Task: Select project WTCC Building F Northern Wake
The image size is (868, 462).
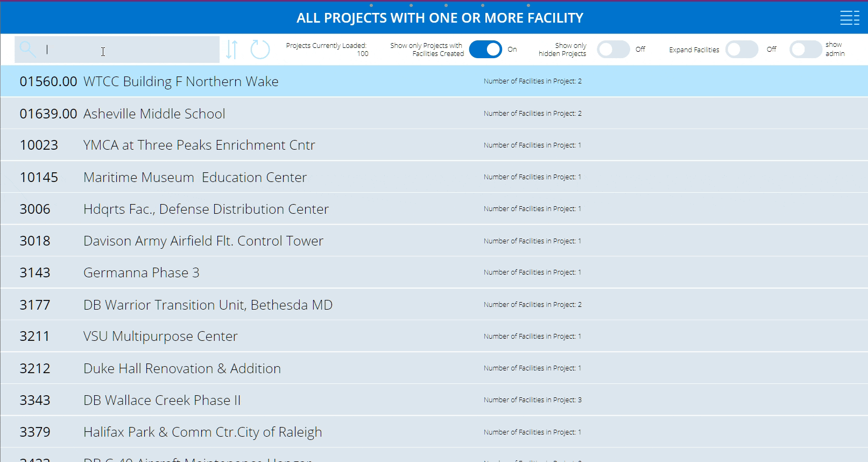Action: [x=181, y=81]
